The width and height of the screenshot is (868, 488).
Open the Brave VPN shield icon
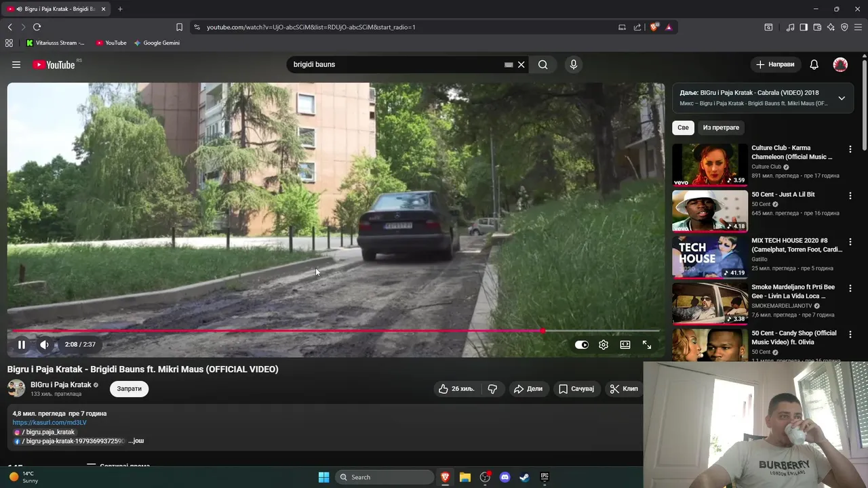pyautogui.click(x=844, y=27)
